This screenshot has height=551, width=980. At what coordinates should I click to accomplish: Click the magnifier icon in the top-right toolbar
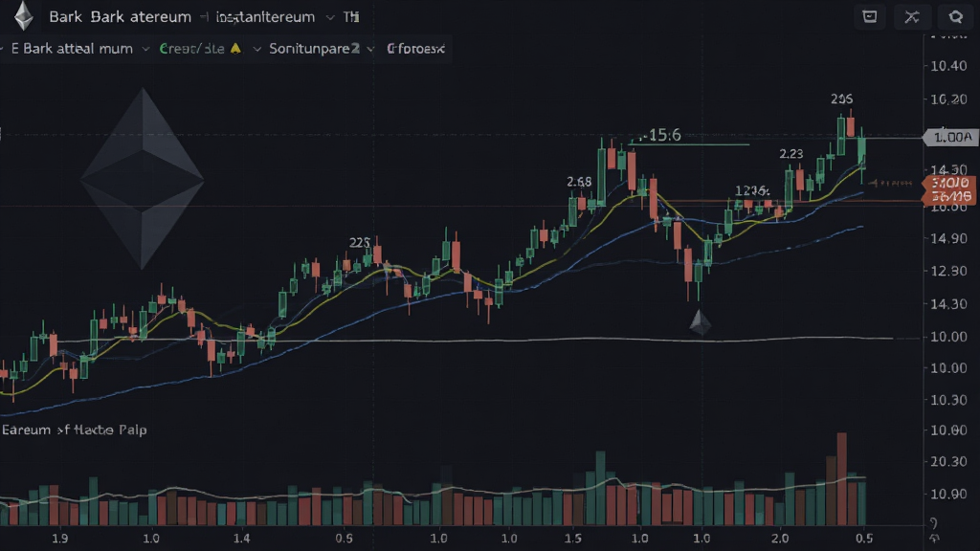click(x=955, y=17)
